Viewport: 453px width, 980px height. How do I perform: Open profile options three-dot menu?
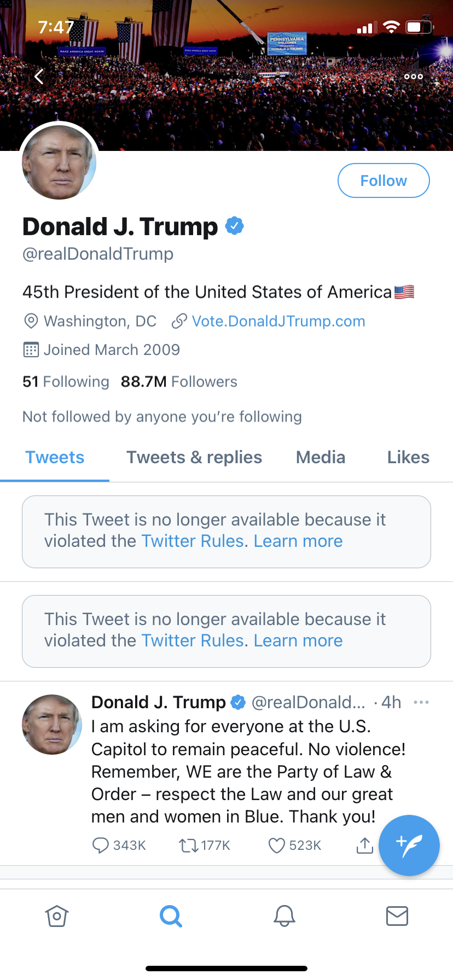pos(414,77)
